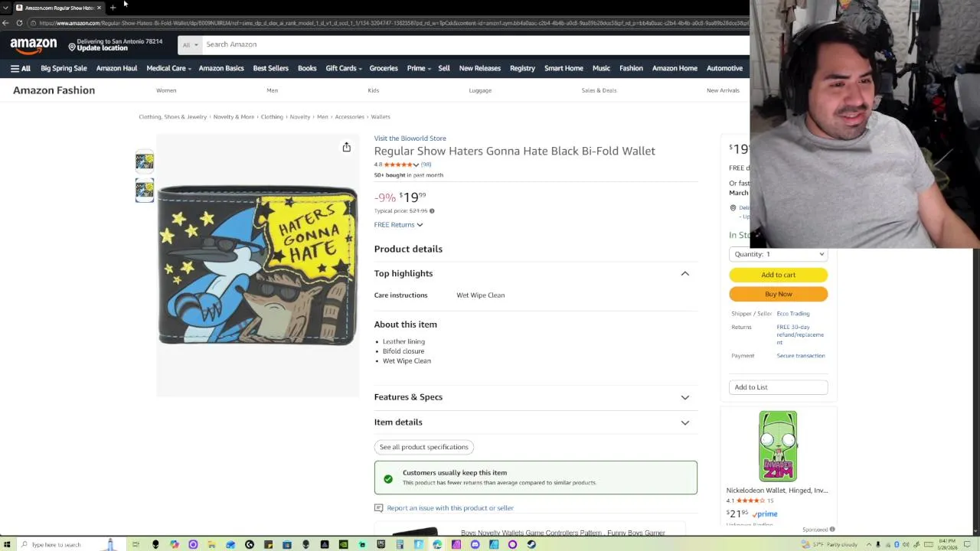980x551 pixels.
Task: Close the Amazon browser tab
Action: pos(99,8)
